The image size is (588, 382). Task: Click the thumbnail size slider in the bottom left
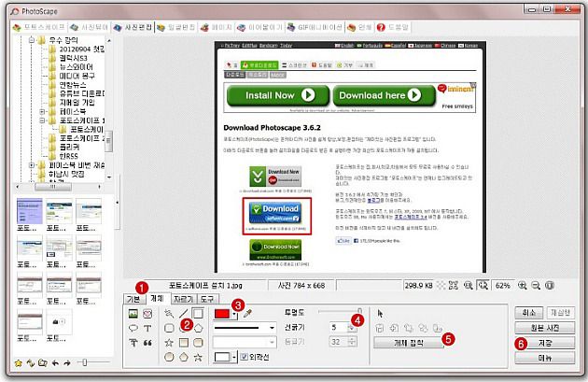pyautogui.click(x=93, y=362)
